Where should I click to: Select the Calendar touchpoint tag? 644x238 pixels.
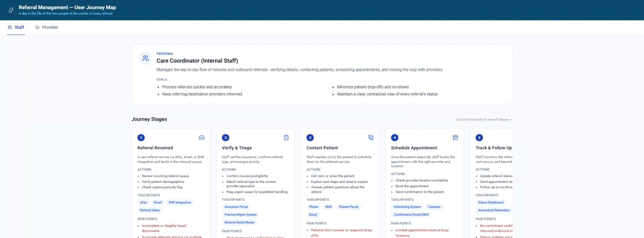point(434,207)
